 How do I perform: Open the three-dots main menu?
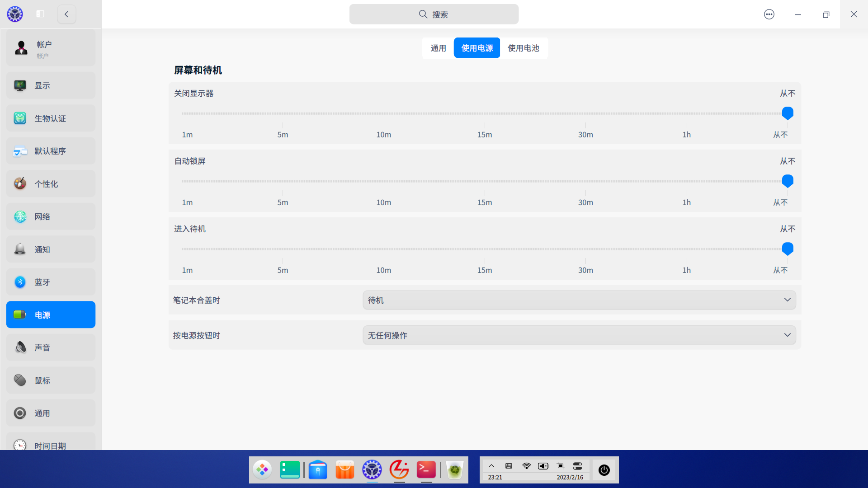point(769,14)
